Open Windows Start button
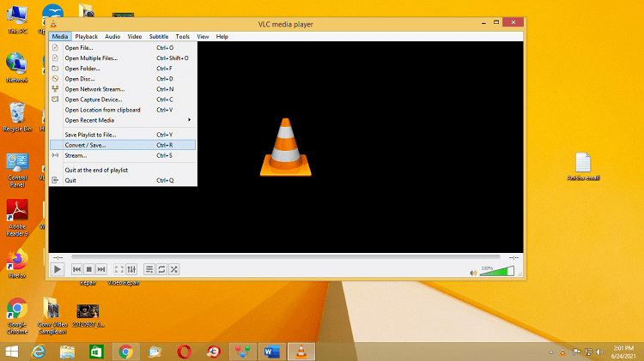Viewport: 644px width, 361px height. [12, 352]
